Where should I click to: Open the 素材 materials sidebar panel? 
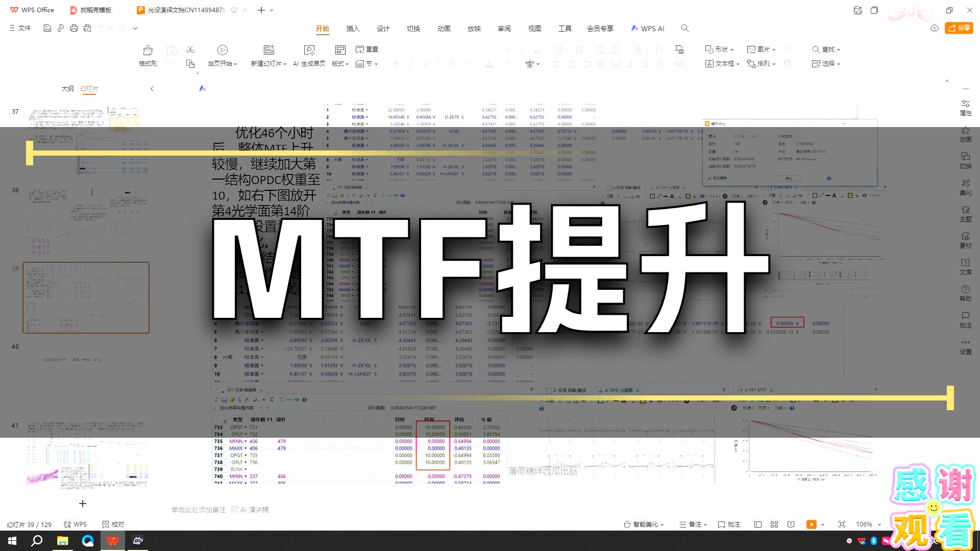pyautogui.click(x=966, y=241)
